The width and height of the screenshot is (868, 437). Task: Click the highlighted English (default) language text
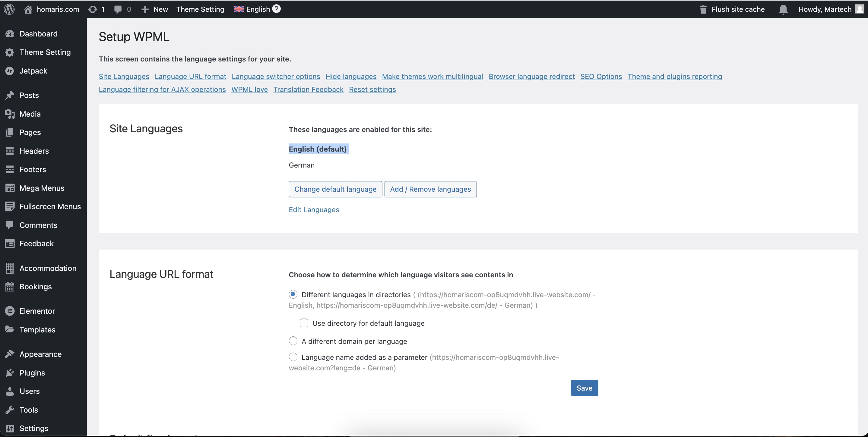click(317, 149)
